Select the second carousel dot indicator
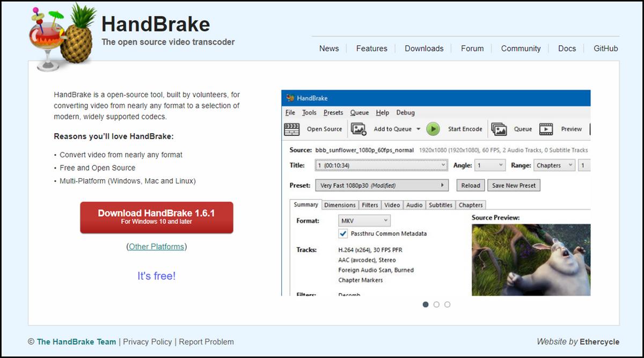The height and width of the screenshot is (358, 644). [436, 304]
